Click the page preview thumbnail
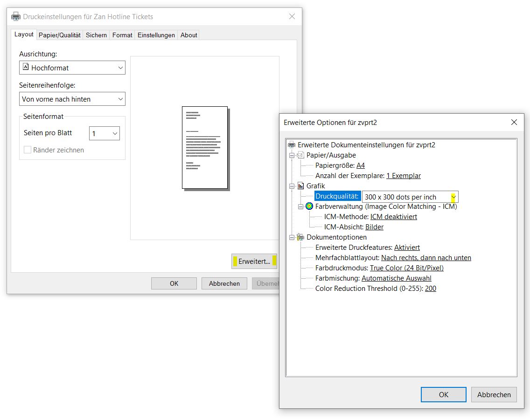The width and height of the screenshot is (530, 420). [x=205, y=147]
